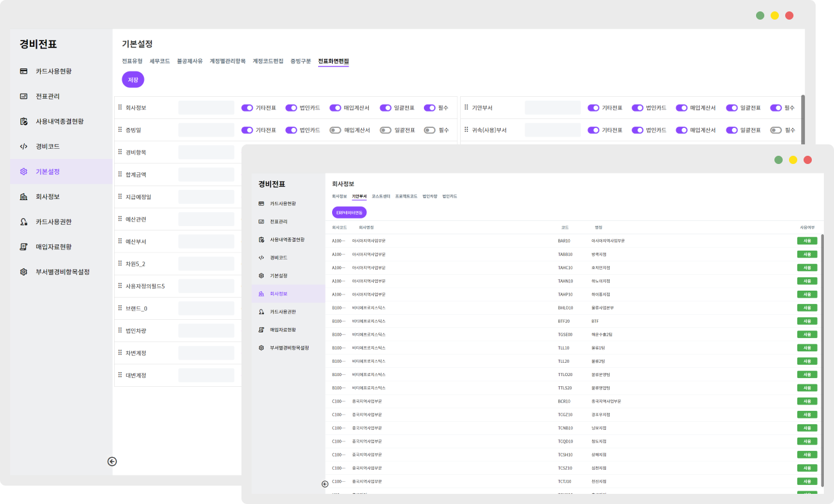Click 사용 button in BTF20 row
Image resolution: width=834 pixels, height=504 pixels.
coord(807,321)
